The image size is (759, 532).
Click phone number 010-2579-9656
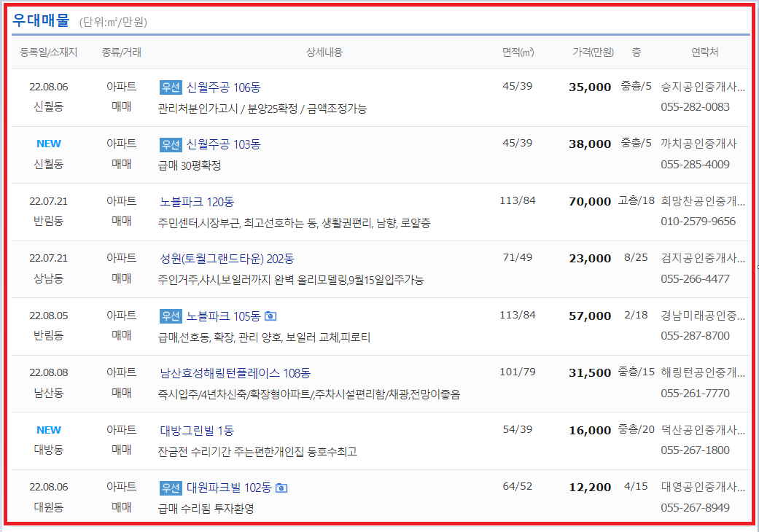tap(698, 222)
